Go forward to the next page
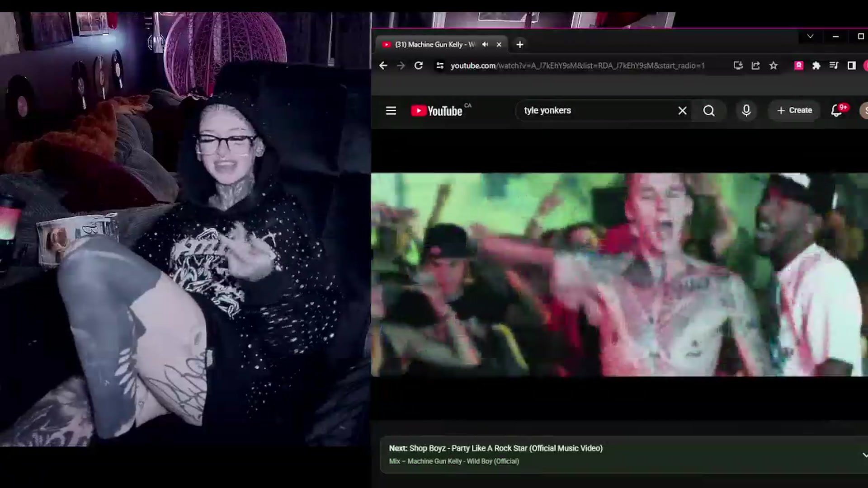This screenshot has width=868, height=488. [x=401, y=66]
